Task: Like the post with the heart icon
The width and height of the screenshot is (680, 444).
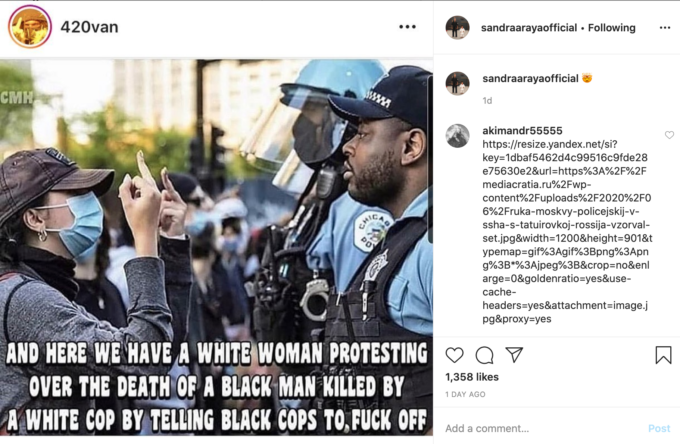Action: (454, 355)
